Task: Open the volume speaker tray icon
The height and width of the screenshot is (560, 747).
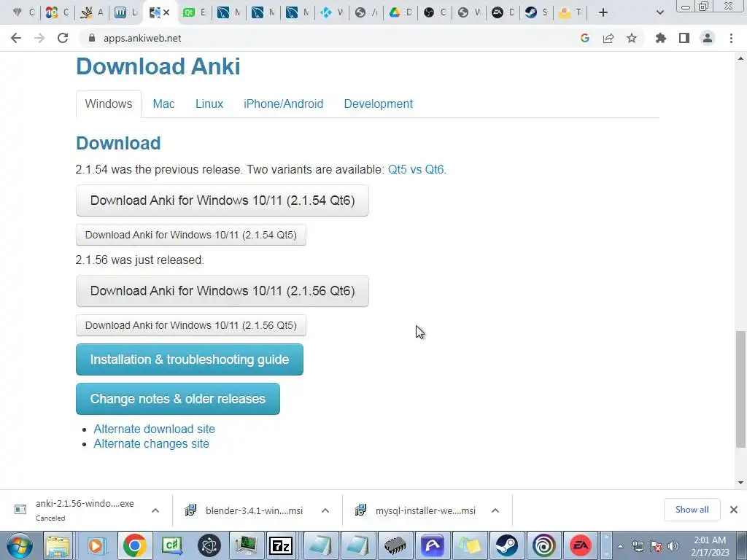Action: tap(673, 546)
